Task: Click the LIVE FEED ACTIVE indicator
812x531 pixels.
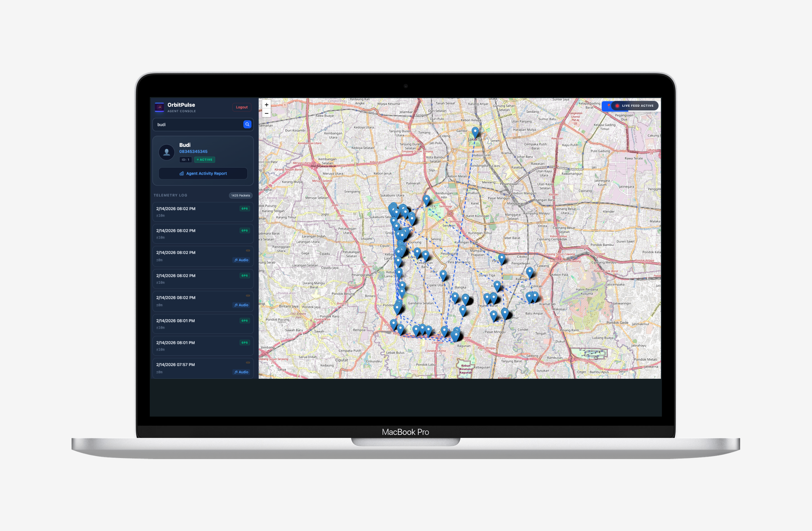Action: coord(634,106)
